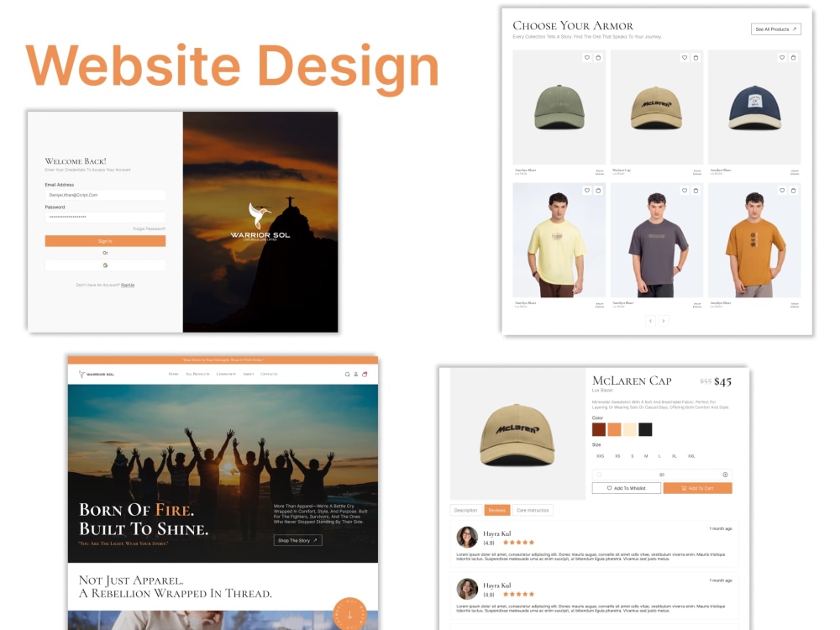The width and height of the screenshot is (840, 630).
Task: Click the heart icon on the orange t-shirt card
Action: [x=781, y=190]
